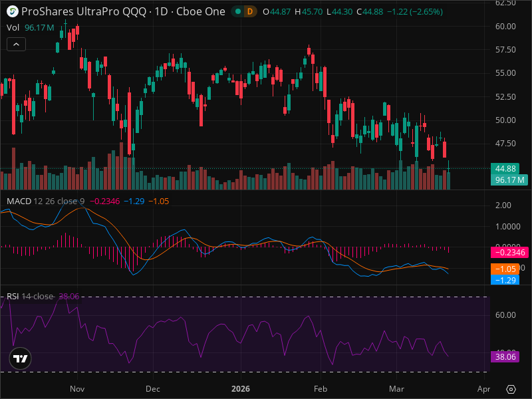Click the green market status dot
532x399 pixels.
(238, 11)
